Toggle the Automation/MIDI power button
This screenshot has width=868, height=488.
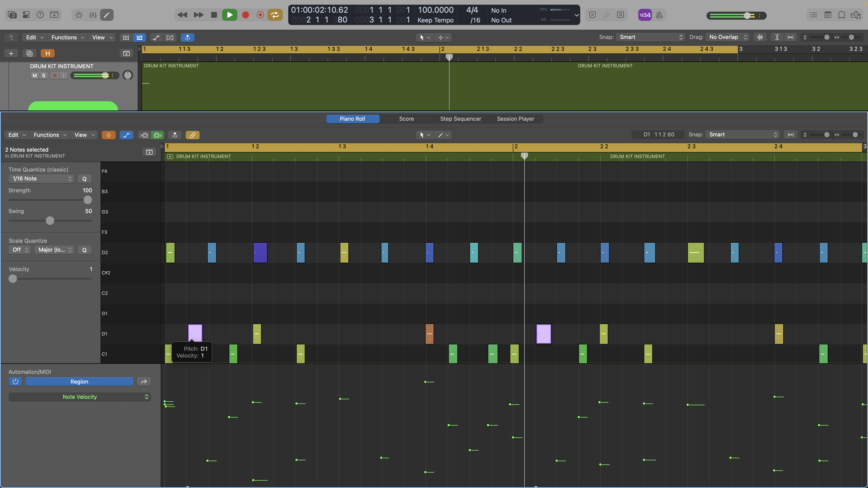point(15,382)
